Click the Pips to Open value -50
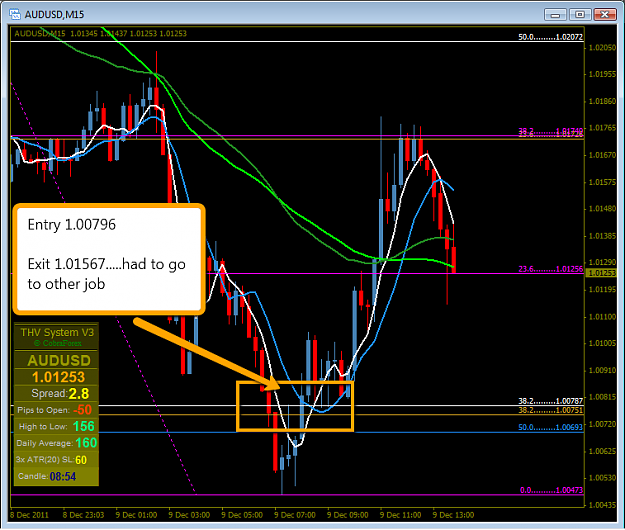This screenshot has width=625, height=530. coord(82,410)
